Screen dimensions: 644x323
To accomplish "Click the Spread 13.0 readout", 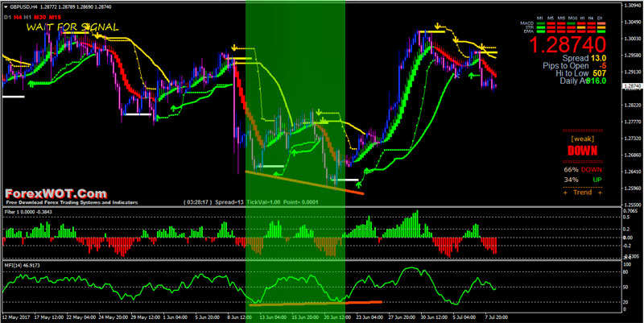I will point(584,58).
